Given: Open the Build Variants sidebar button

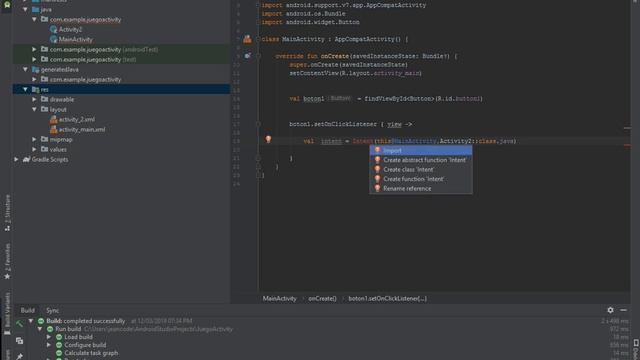Looking at the screenshot, I should tap(7, 313).
